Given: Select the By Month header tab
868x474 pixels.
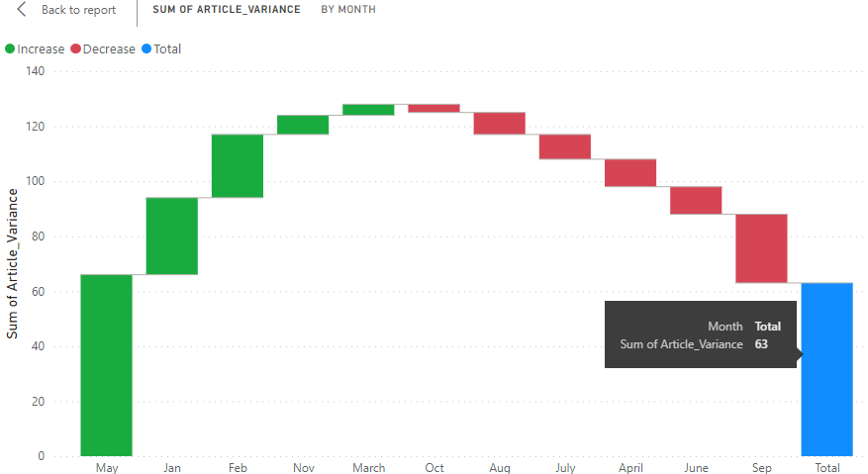Looking at the screenshot, I should tap(348, 10).
